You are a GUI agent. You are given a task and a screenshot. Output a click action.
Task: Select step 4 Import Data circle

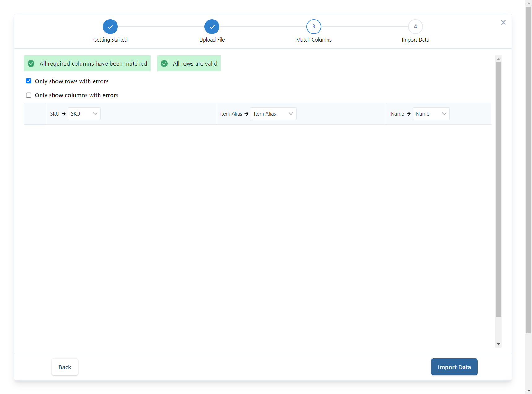pyautogui.click(x=415, y=27)
